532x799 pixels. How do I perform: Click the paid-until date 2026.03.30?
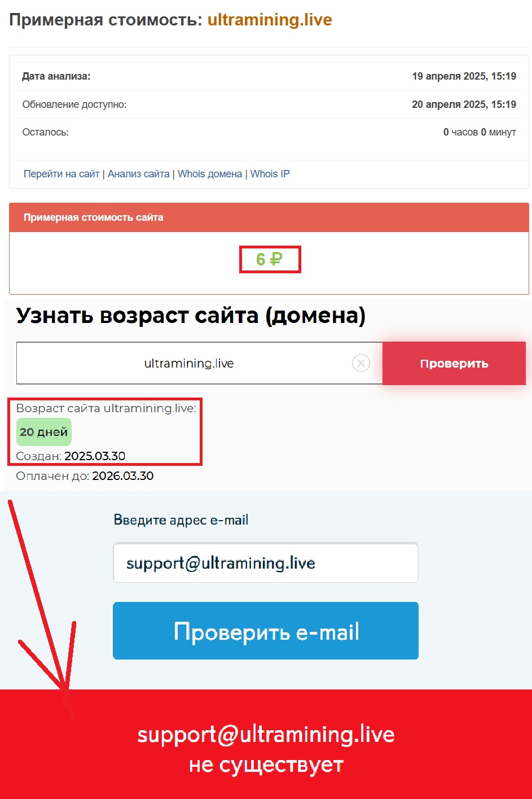click(123, 476)
